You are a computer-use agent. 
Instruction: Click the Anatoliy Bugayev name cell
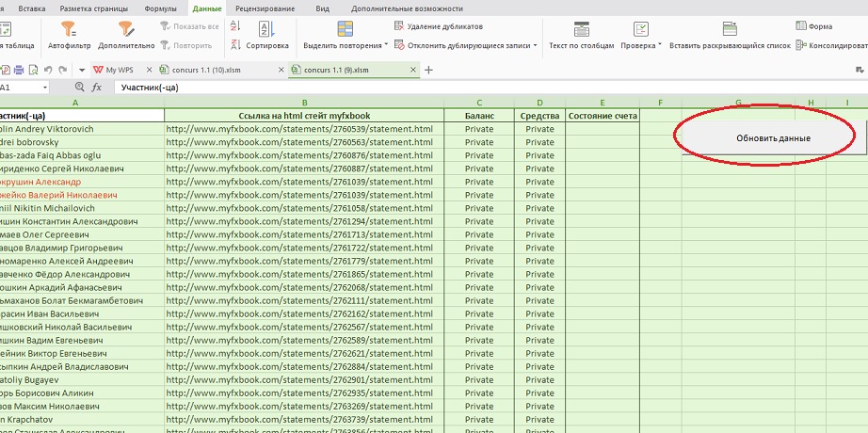point(82,380)
